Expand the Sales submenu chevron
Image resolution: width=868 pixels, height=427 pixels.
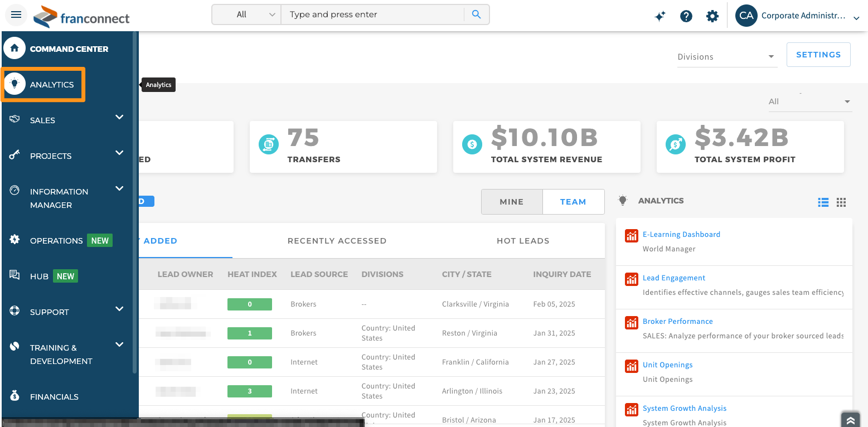[x=119, y=117]
